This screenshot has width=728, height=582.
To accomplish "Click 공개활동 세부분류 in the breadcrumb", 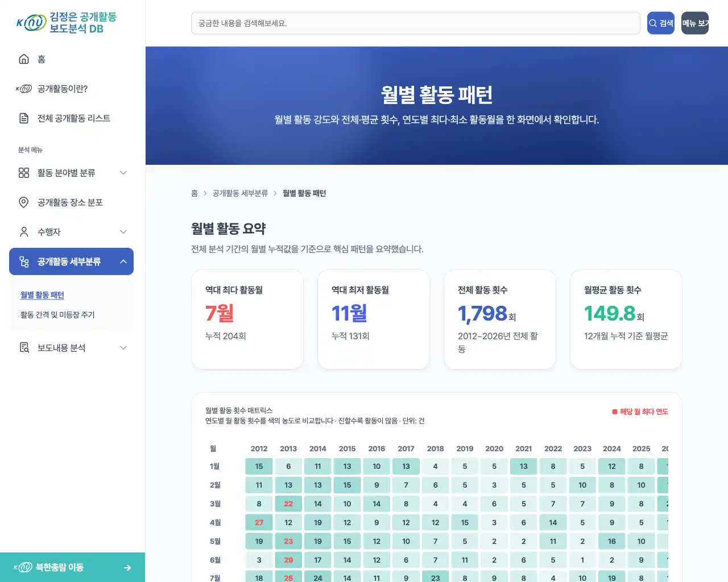I will pyautogui.click(x=240, y=193).
